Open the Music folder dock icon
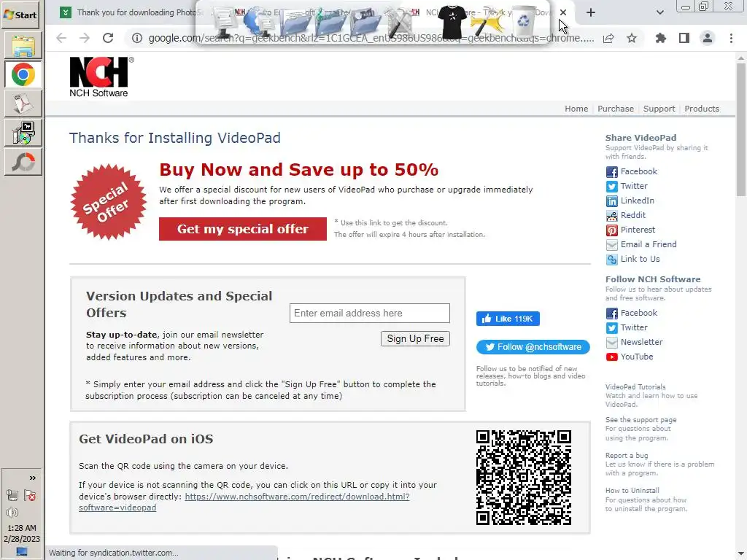The width and height of the screenshot is (747, 560). (330, 22)
